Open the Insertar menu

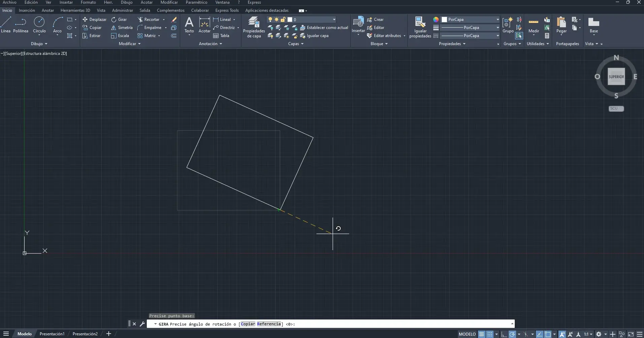(66, 2)
